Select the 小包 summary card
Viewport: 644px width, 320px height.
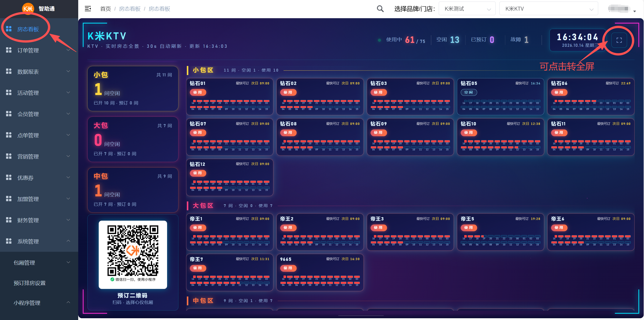click(133, 89)
